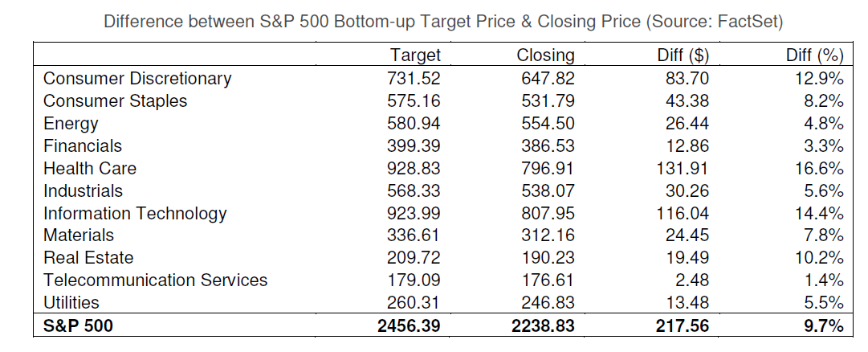Viewport: 868px width, 352px height.
Task: Click the Consumer Discretionary row label
Action: (x=137, y=78)
